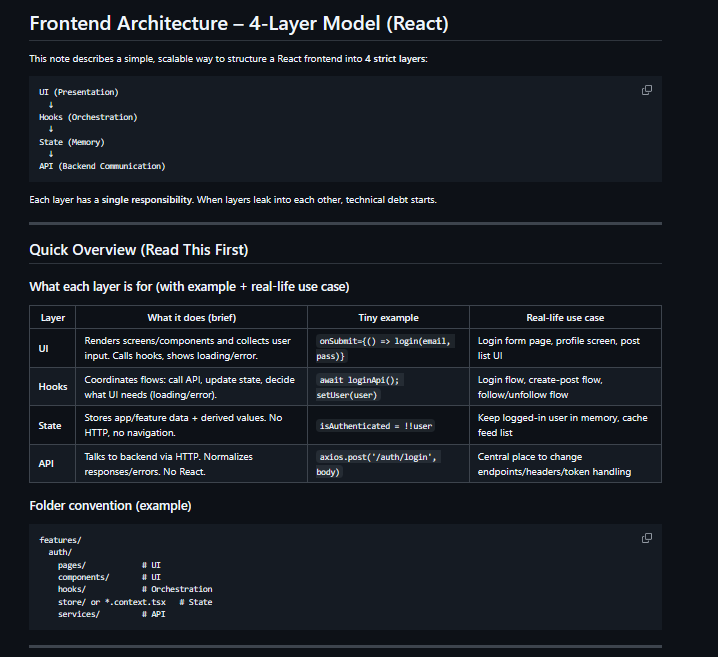Click the 'components/ # UI' folder line
The height and width of the screenshot is (657, 718).
109,577
